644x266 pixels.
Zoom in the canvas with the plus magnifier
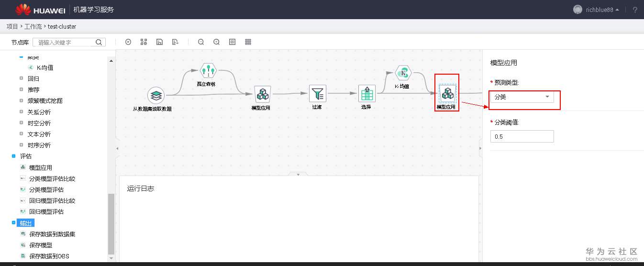click(217, 42)
